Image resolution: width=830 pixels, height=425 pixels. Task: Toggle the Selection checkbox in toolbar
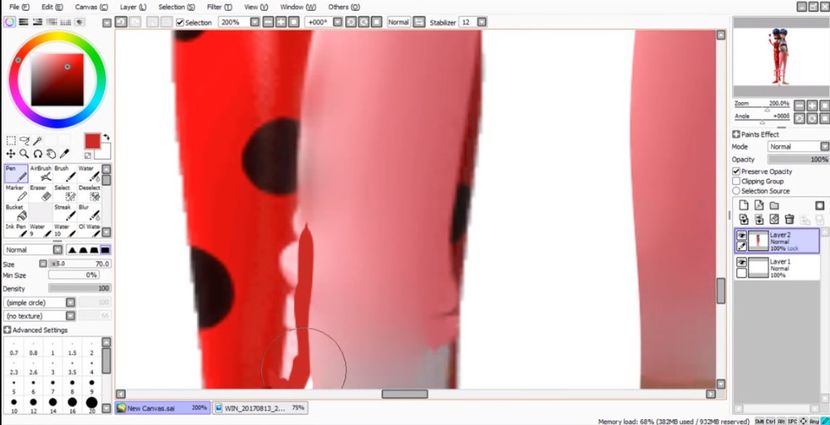[180, 23]
